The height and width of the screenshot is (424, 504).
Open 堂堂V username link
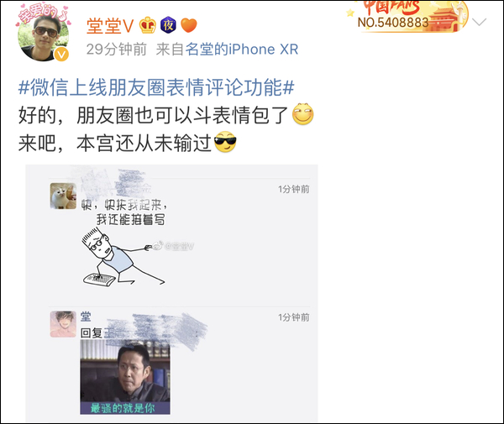pyautogui.click(x=110, y=26)
